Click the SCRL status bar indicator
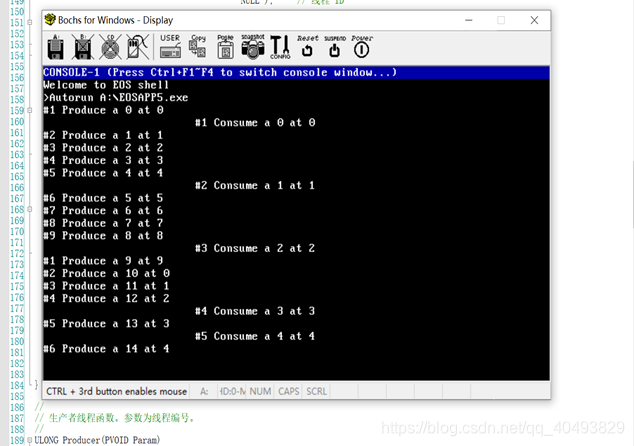 pyautogui.click(x=316, y=391)
